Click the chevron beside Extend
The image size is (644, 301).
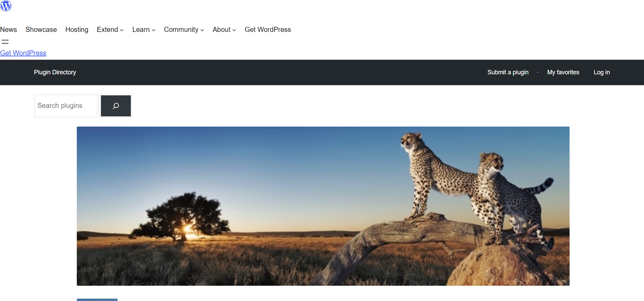point(122,30)
